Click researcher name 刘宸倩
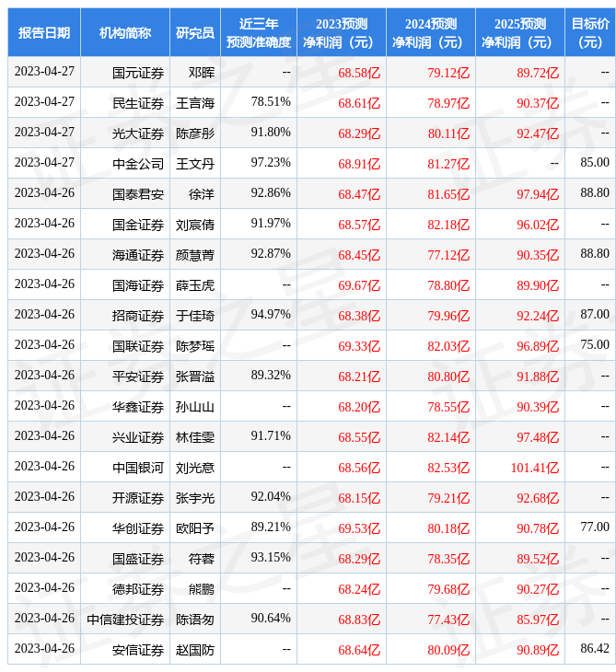 point(195,225)
